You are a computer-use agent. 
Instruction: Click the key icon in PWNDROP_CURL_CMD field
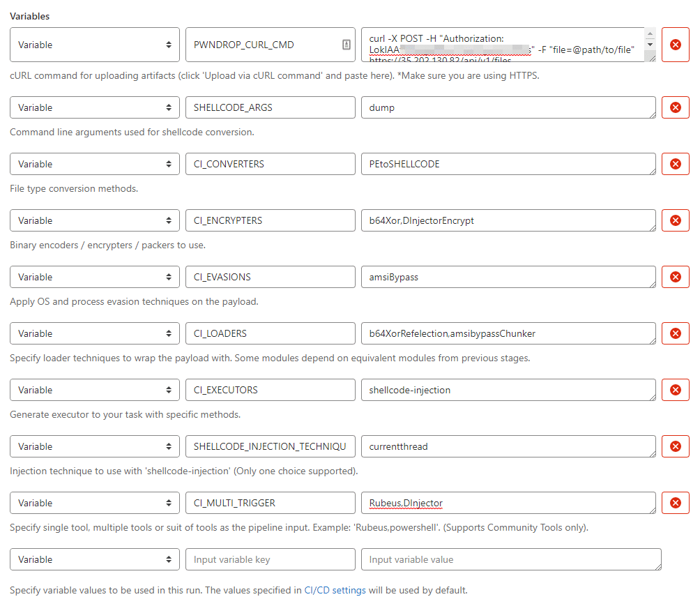(346, 45)
